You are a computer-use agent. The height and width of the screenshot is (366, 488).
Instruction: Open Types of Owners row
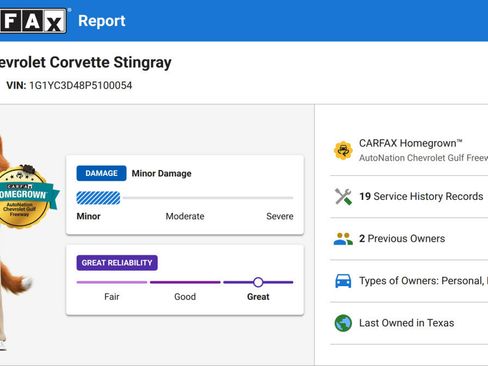point(409,281)
